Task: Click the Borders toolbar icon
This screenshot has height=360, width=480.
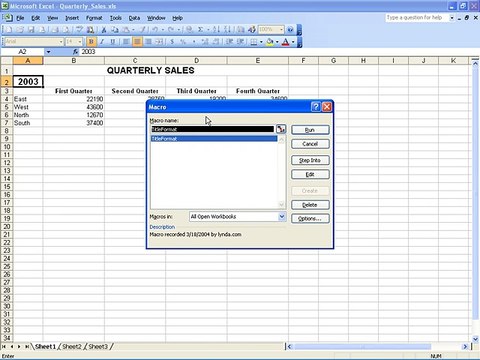Action: click(253, 42)
